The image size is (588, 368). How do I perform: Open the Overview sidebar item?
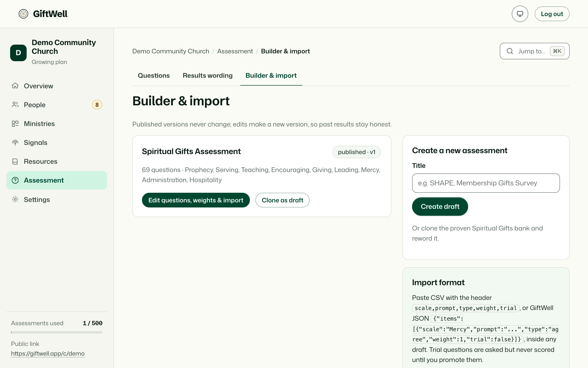pyautogui.click(x=57, y=86)
